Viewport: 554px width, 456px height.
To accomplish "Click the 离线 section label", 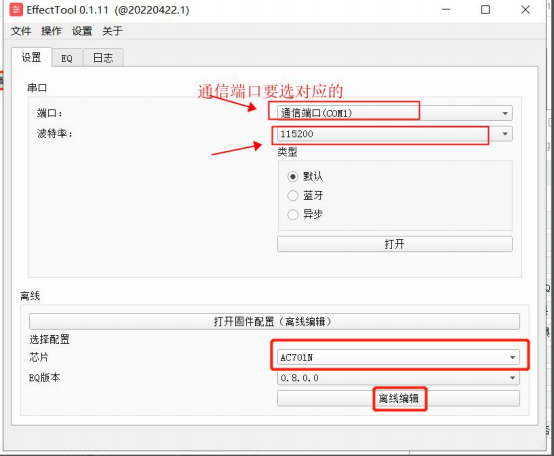I will [x=30, y=296].
